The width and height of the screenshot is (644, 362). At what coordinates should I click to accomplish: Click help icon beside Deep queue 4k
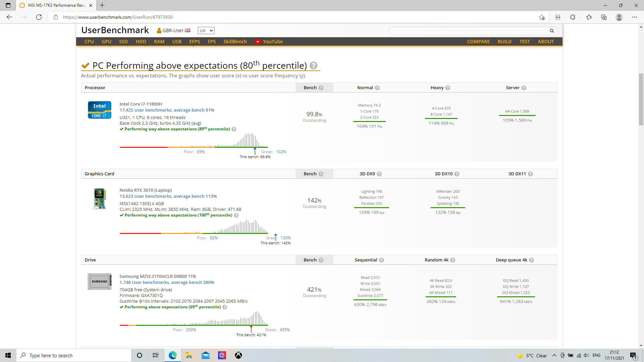pos(532,260)
